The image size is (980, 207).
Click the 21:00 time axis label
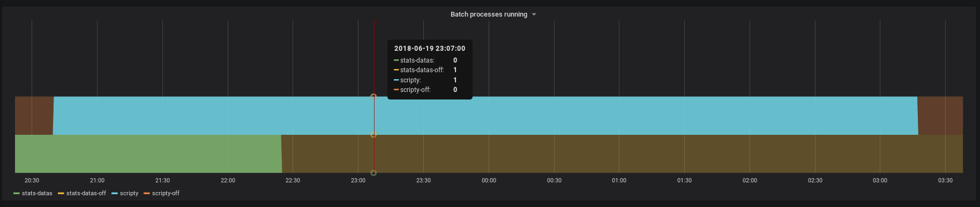click(x=97, y=181)
